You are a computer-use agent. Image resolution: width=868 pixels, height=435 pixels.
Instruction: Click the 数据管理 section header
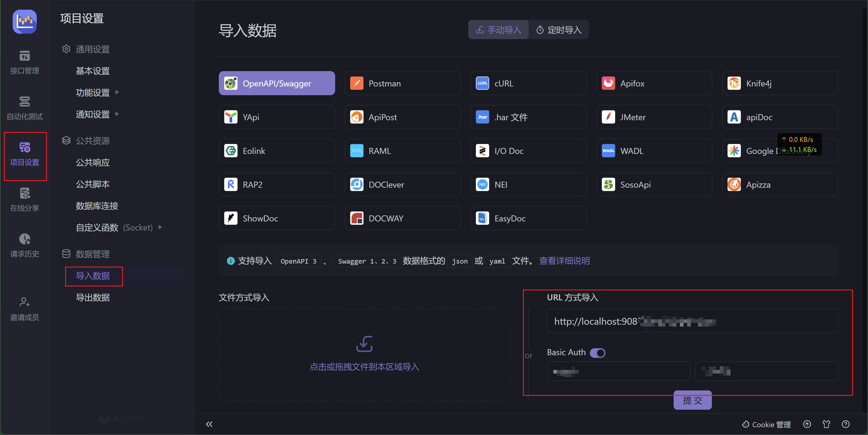[x=86, y=254]
